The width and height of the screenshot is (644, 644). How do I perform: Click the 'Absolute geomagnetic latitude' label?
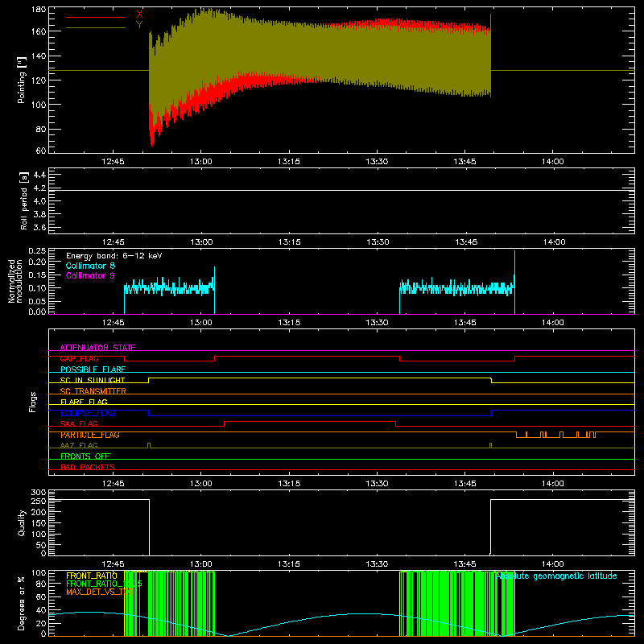pyautogui.click(x=556, y=576)
